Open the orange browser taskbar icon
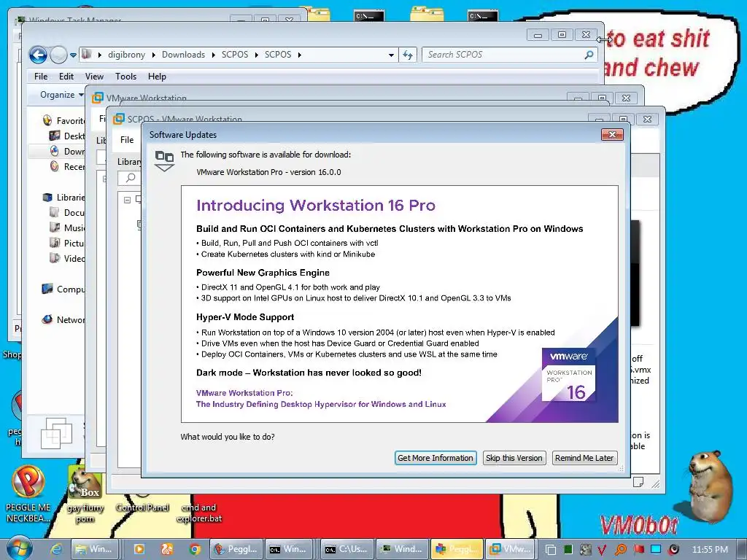Screen dimensions: 747x560 167,549
